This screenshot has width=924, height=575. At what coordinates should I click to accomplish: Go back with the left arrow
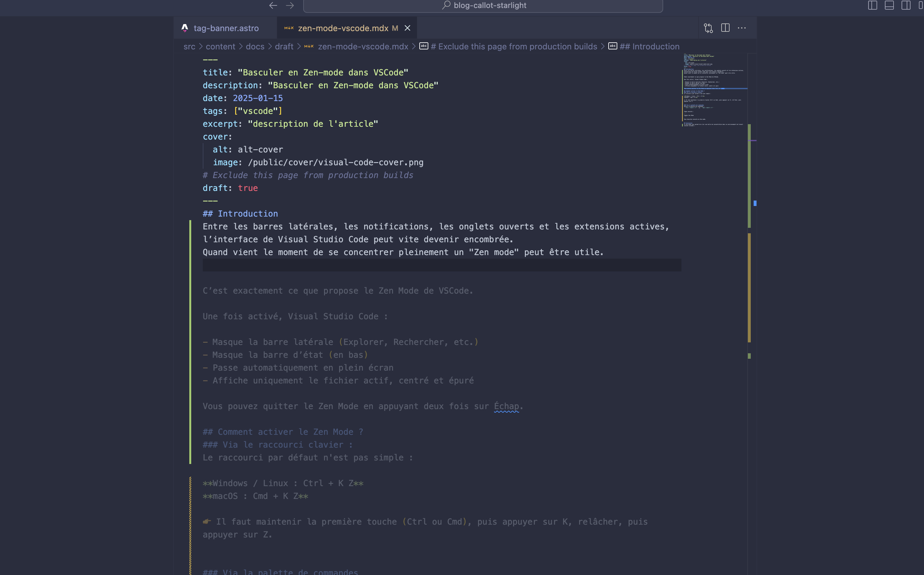[273, 5]
